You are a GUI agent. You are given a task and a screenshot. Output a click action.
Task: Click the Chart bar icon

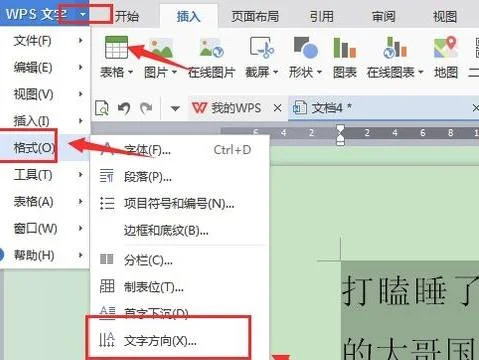(x=345, y=48)
